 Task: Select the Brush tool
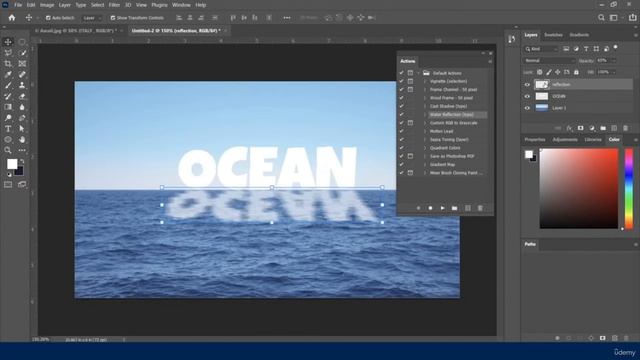pos(8,85)
